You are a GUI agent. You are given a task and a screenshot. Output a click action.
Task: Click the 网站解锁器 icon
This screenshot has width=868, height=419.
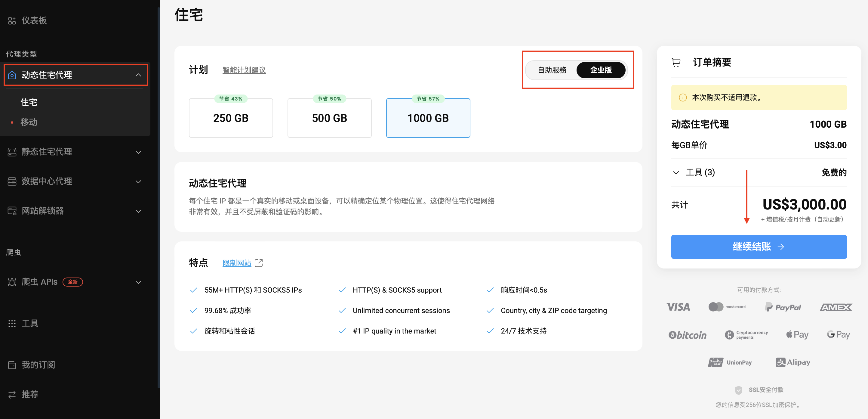point(12,211)
